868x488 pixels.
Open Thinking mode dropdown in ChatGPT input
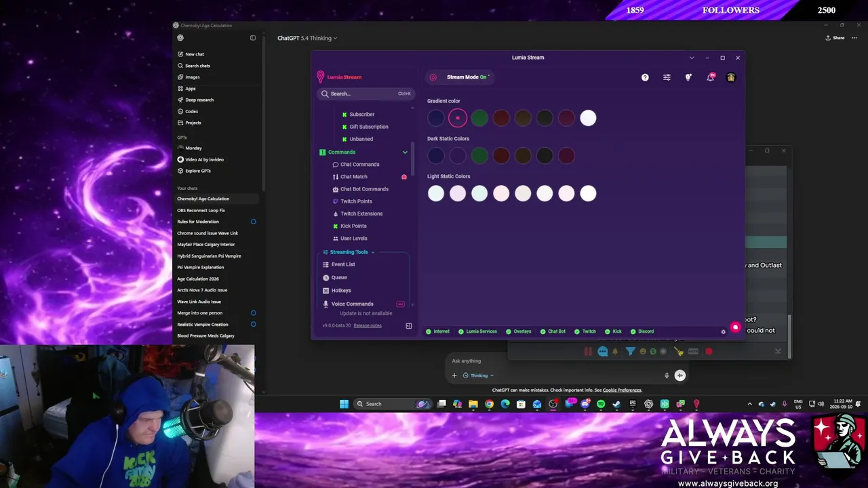(478, 375)
